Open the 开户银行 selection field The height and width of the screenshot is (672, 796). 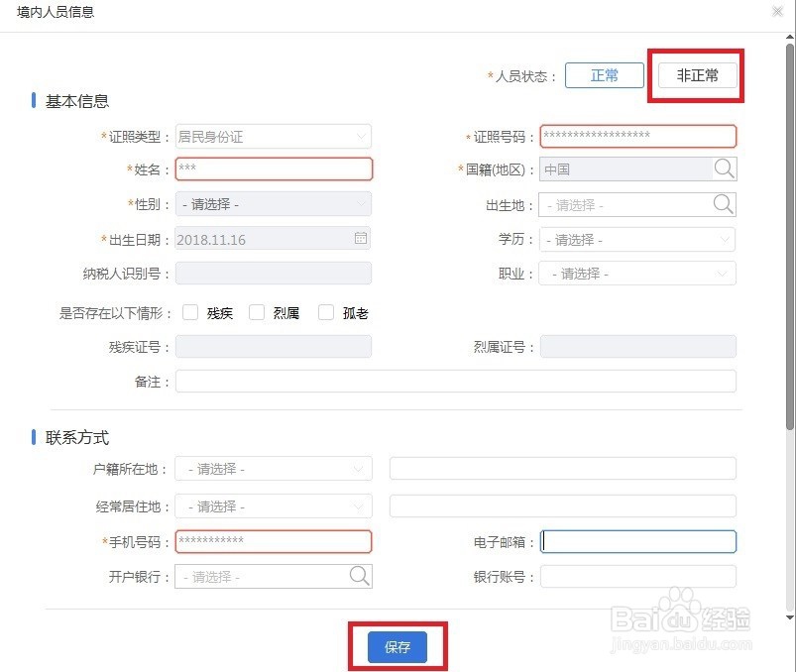point(274,577)
